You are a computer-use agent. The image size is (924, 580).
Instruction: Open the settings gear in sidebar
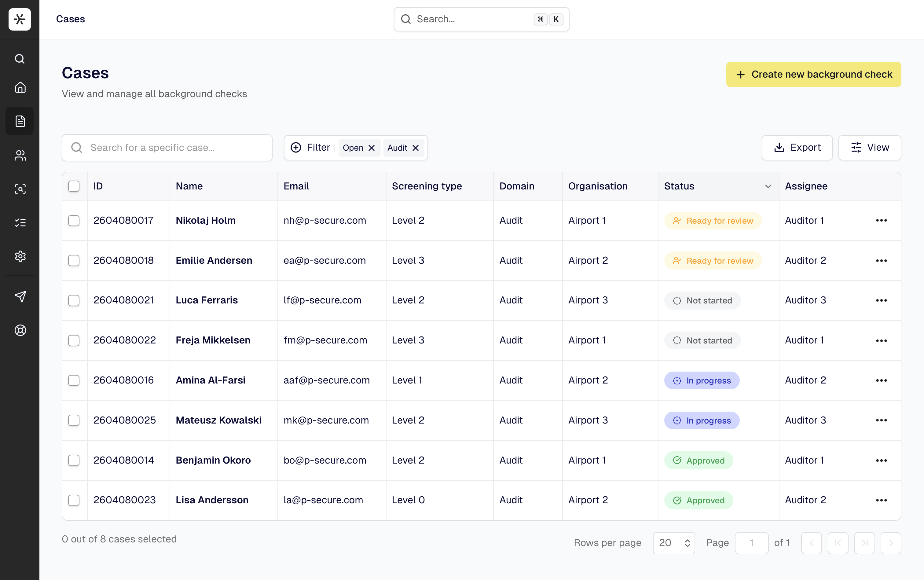point(20,256)
